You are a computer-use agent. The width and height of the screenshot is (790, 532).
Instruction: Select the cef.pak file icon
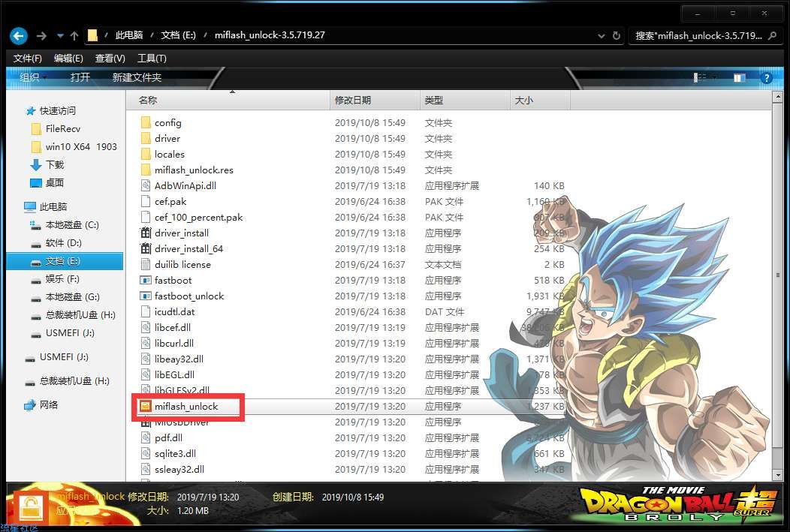146,201
